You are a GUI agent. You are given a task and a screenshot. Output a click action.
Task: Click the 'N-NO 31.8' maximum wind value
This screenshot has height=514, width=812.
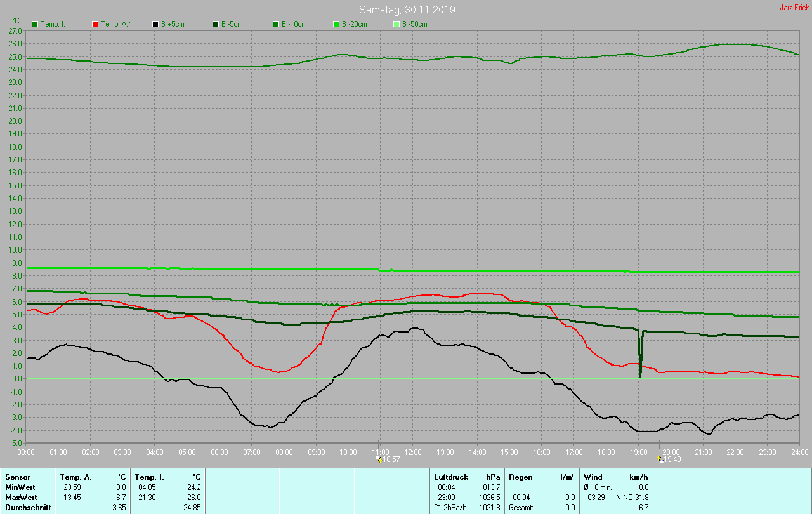coord(632,497)
